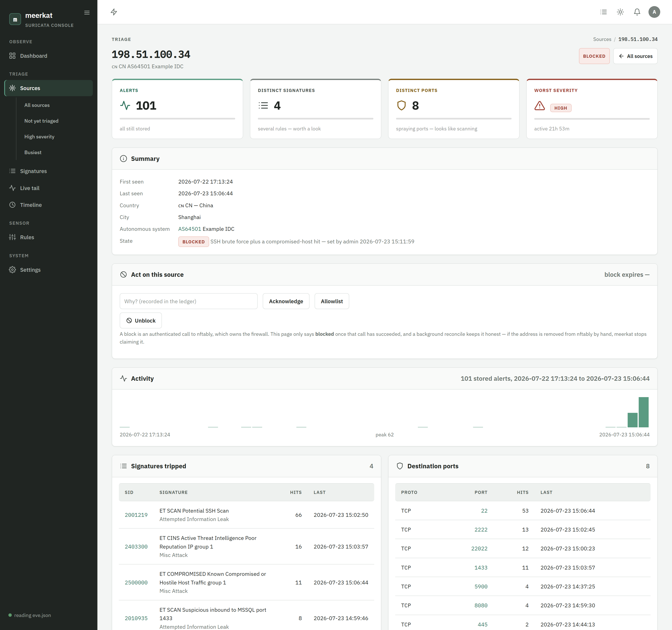Open the list view icon in top bar

coord(603,12)
